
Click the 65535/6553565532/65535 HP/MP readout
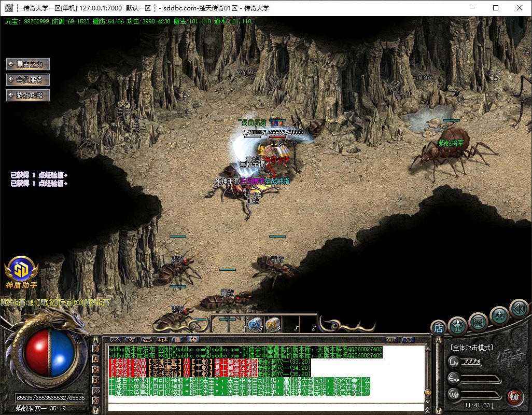click(x=50, y=398)
